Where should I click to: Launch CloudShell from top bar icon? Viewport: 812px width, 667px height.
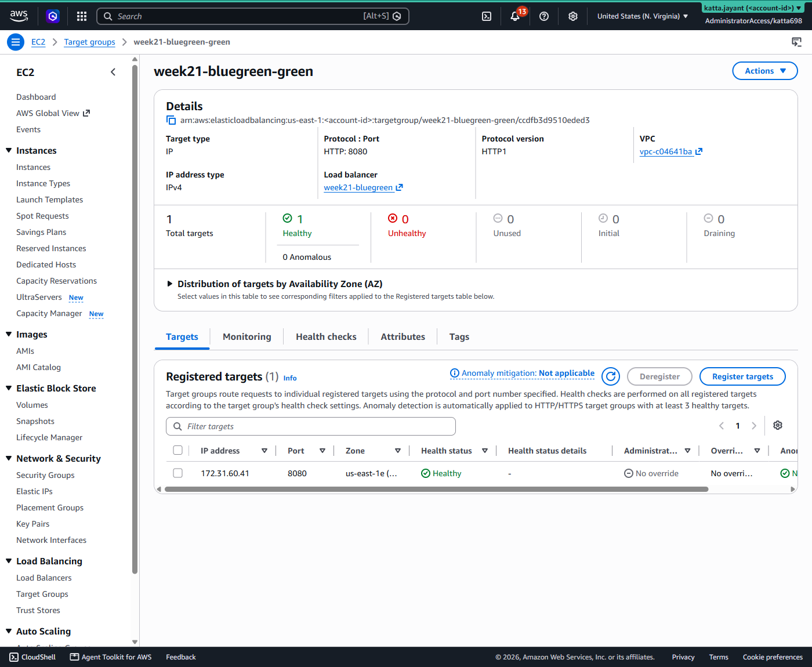click(487, 16)
